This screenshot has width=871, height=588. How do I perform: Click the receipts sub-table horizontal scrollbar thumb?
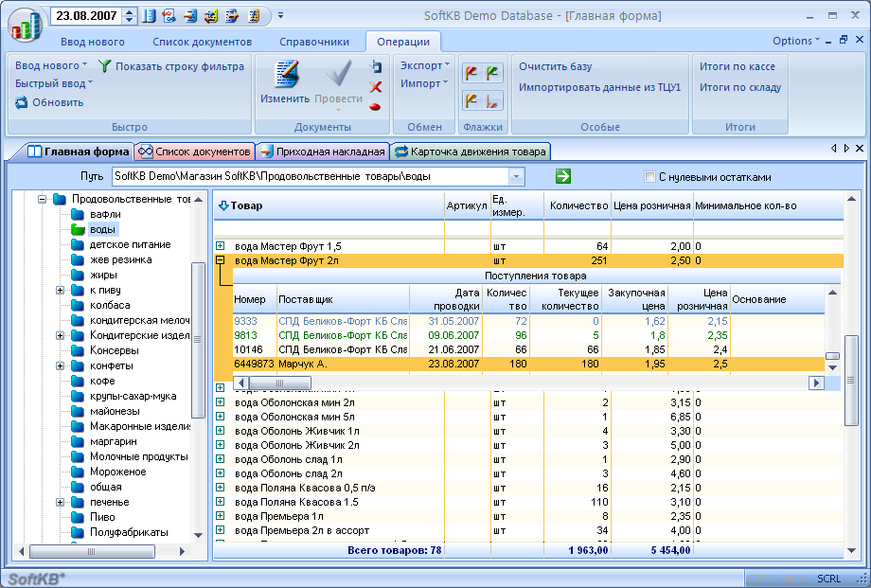click(280, 383)
